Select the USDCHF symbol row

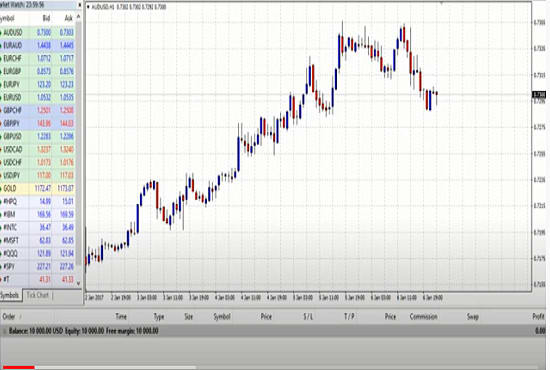(38, 163)
